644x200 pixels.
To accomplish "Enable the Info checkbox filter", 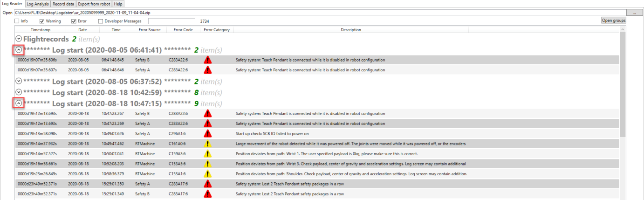I will (x=17, y=21).
